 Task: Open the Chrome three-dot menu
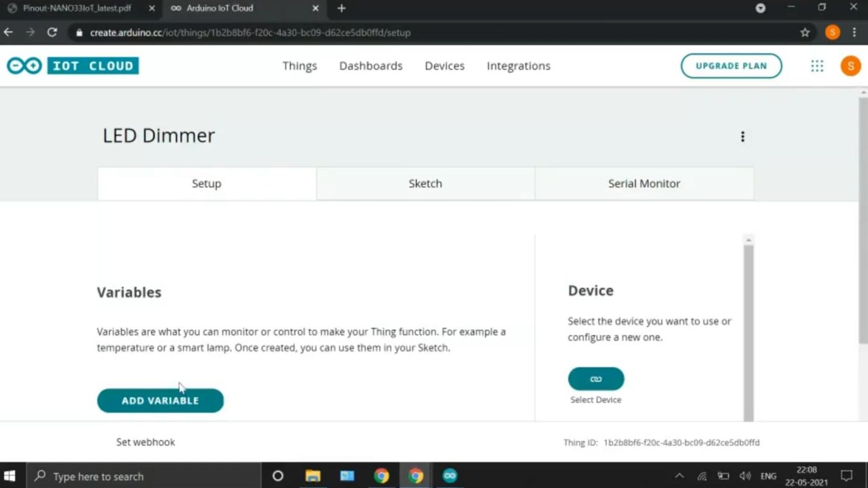(x=855, y=32)
